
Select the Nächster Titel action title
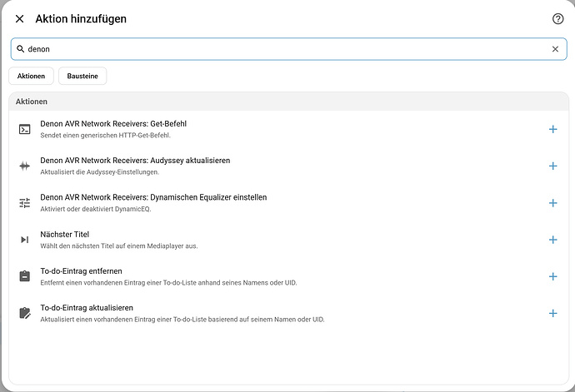click(x=64, y=235)
